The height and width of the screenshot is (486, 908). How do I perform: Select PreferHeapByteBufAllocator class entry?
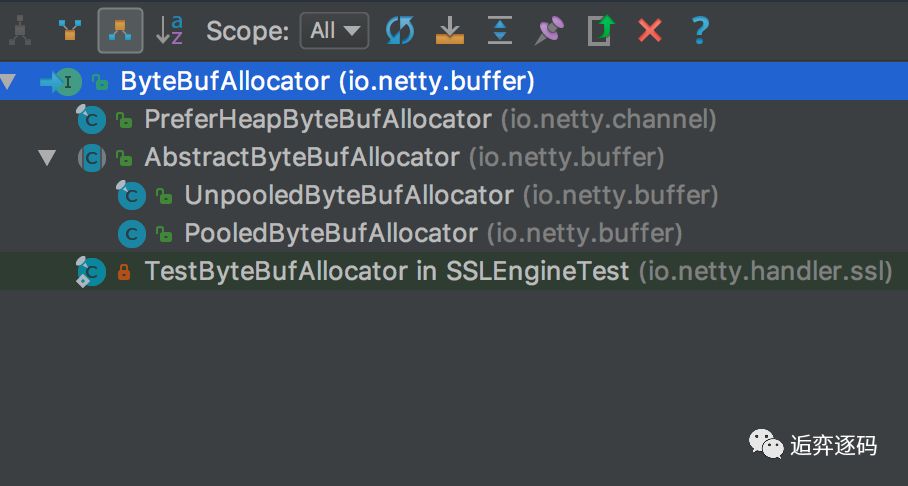click(317, 120)
